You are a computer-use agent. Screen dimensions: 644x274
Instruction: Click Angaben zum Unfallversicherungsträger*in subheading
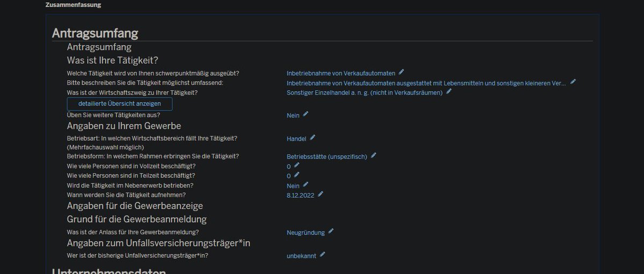coord(159,243)
